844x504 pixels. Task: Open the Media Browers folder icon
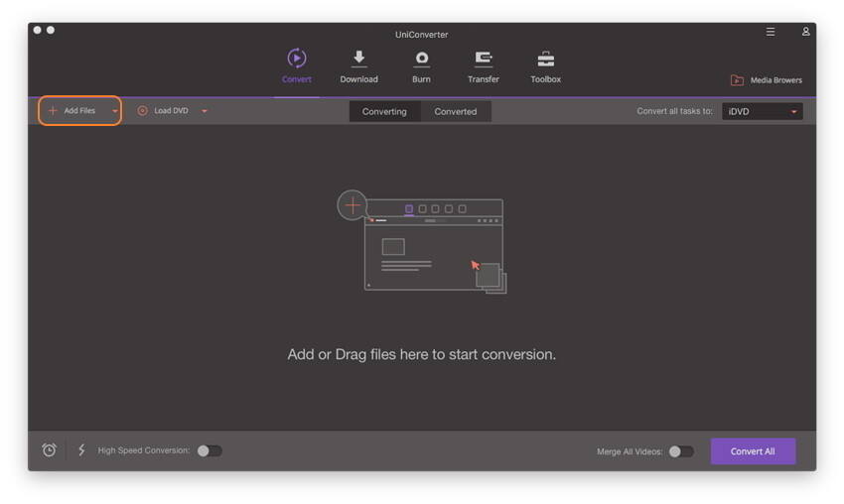coord(737,80)
